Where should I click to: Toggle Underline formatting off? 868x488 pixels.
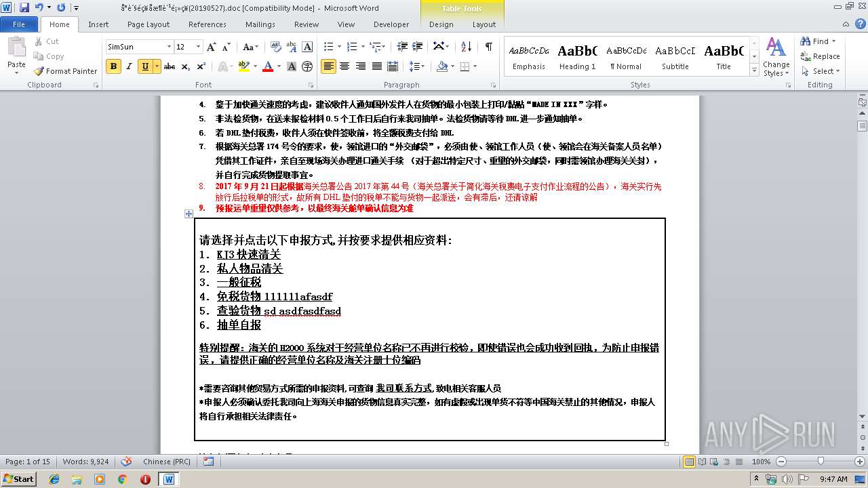coord(144,66)
